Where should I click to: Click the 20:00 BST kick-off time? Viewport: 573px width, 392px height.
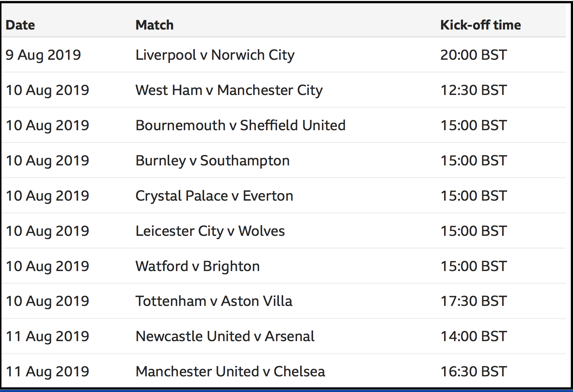tap(474, 55)
